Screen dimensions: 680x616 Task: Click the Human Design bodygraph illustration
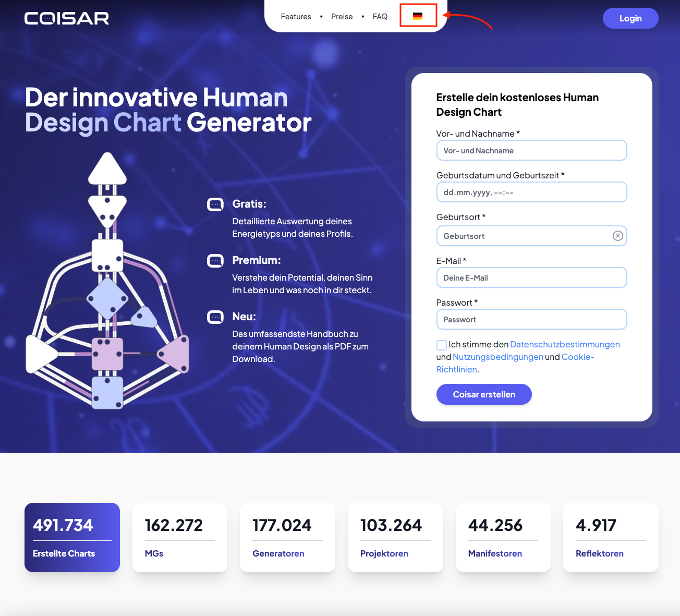coord(107,281)
